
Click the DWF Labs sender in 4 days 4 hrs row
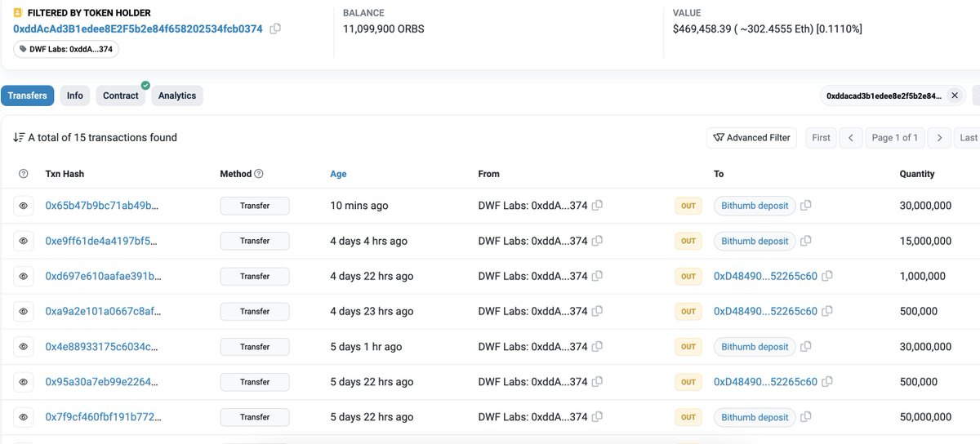tap(532, 241)
